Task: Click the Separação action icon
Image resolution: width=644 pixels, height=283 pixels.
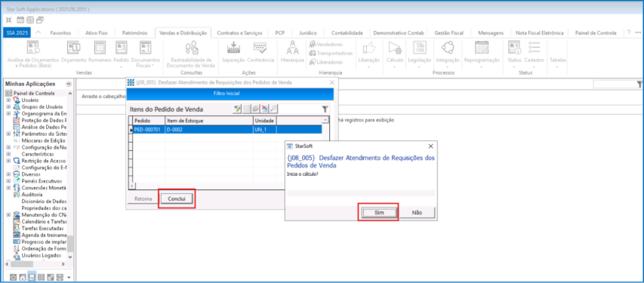Action: [x=233, y=52]
